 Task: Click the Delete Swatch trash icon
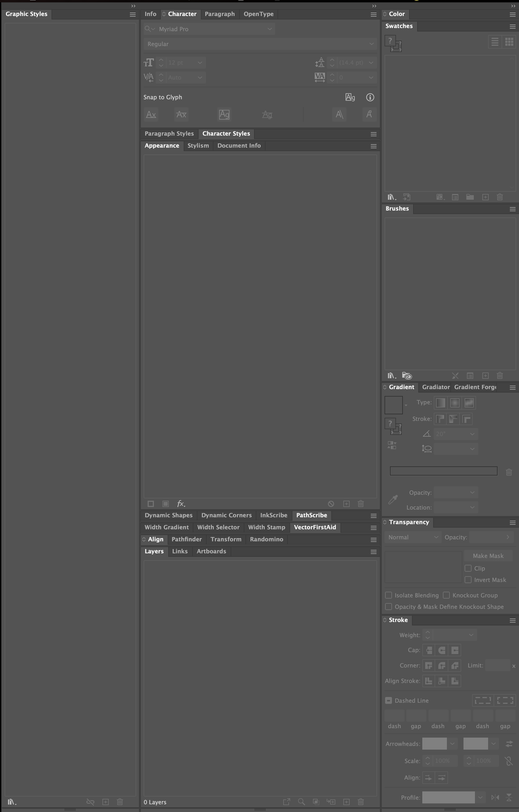(500, 197)
